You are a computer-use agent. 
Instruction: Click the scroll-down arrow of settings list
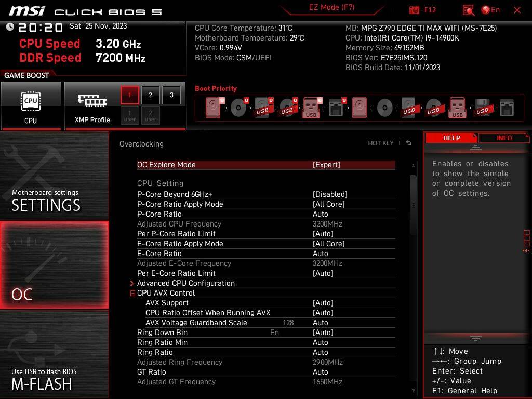413,391
